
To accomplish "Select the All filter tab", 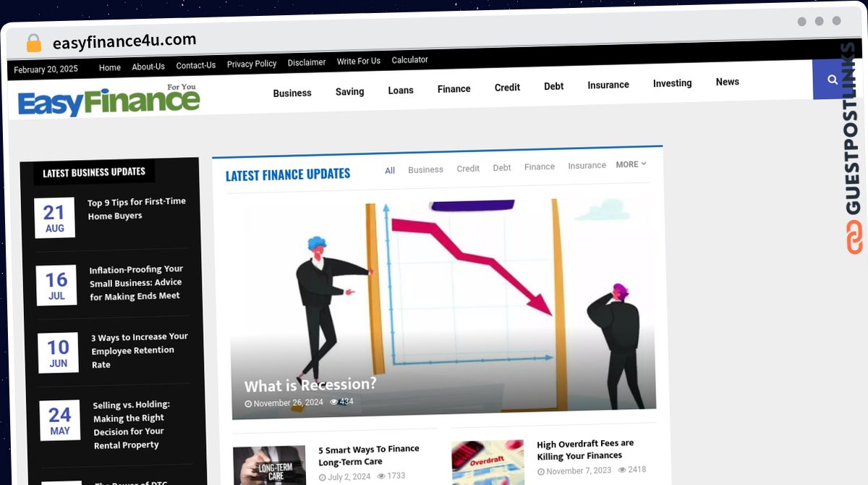I will [x=390, y=171].
